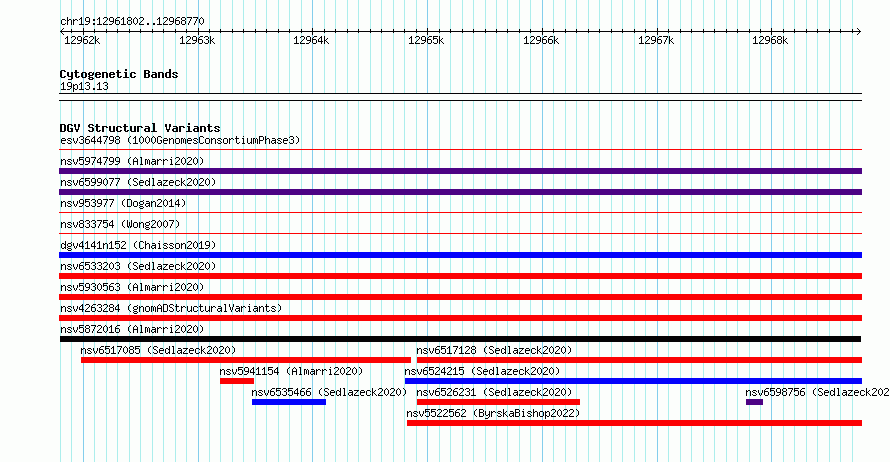Select the nsv6517085 red variant bar
The height and width of the screenshot is (462, 890).
pos(246,360)
